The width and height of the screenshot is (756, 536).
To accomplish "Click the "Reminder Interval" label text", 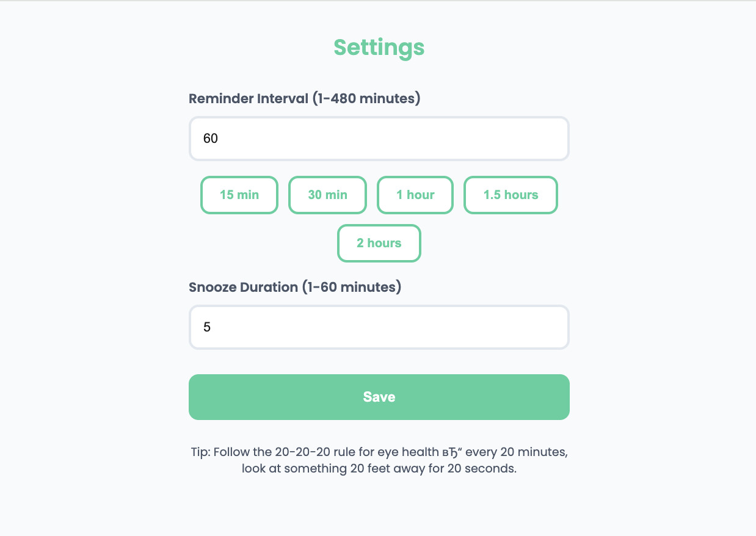I will coord(248,98).
